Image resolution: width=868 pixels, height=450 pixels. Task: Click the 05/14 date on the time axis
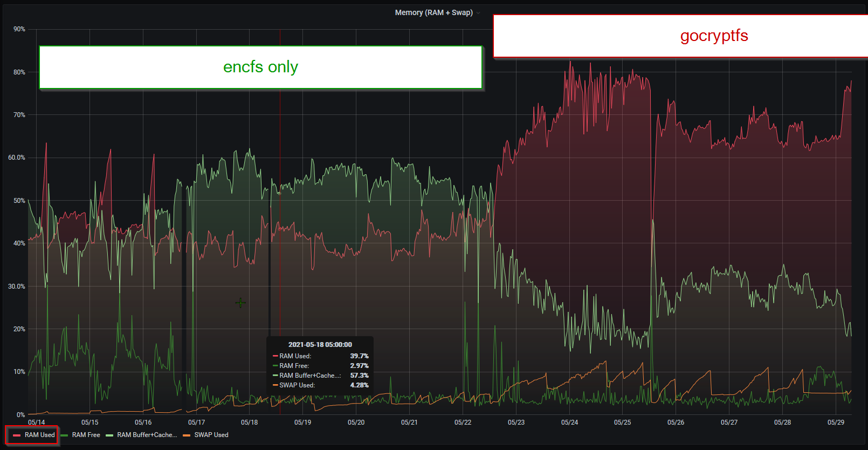[37, 422]
